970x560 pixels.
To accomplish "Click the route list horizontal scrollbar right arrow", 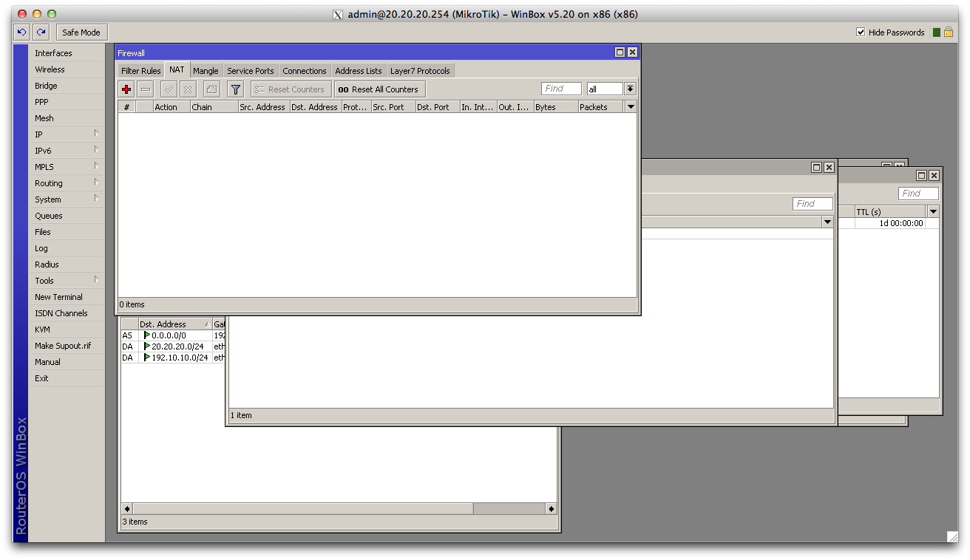I will click(x=552, y=509).
